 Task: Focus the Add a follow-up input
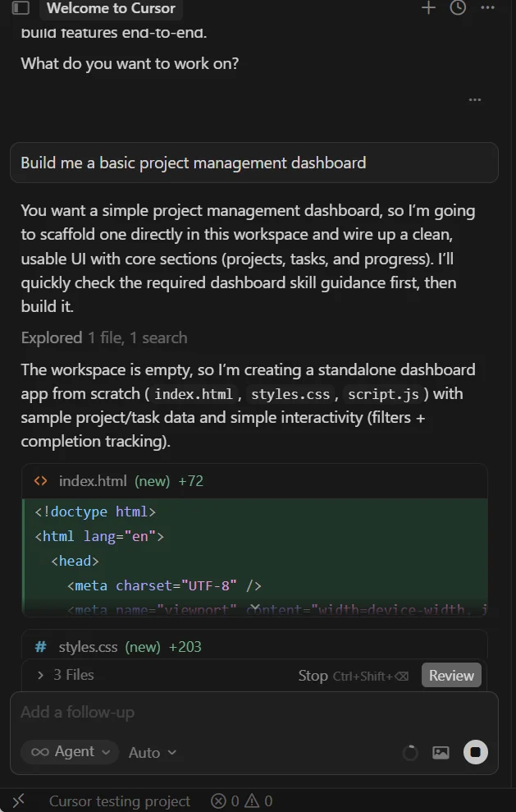pyautogui.click(x=254, y=713)
